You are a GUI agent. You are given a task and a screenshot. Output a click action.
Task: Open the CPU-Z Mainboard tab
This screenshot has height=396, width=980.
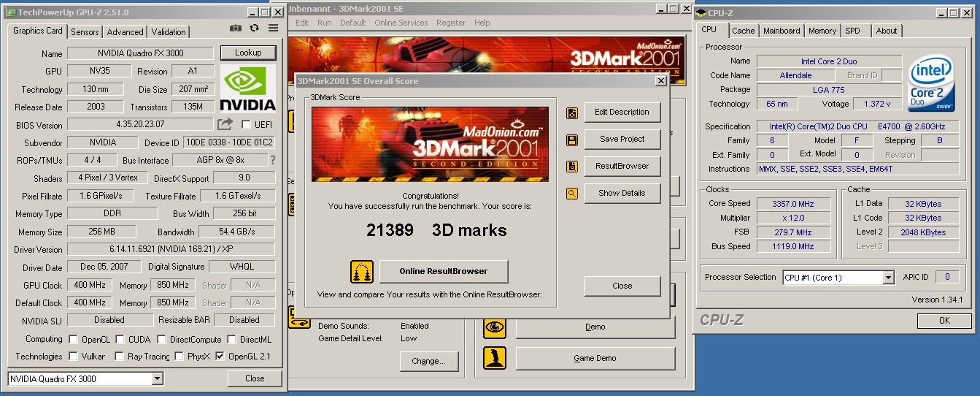coord(782,31)
